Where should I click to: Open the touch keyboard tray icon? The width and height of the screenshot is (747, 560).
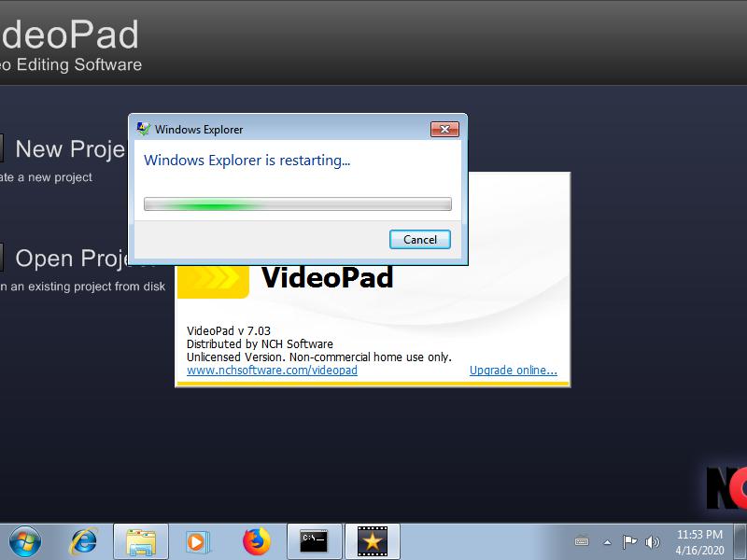(x=582, y=541)
